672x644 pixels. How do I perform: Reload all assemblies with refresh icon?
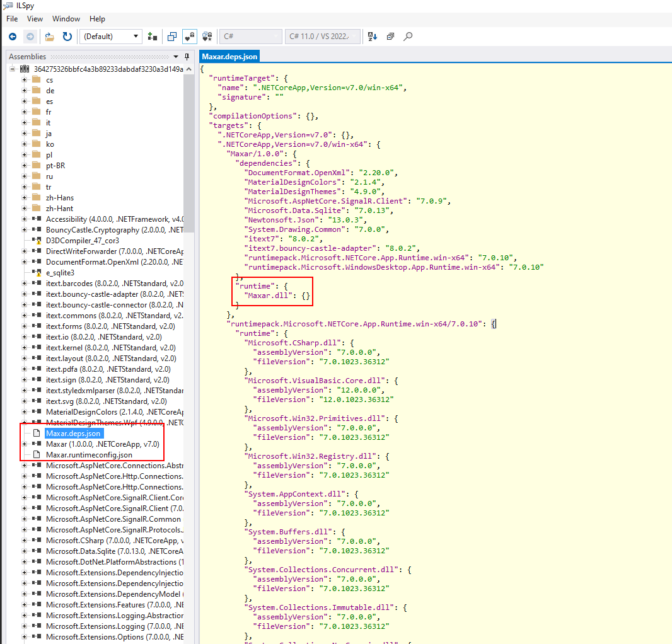[x=67, y=37]
